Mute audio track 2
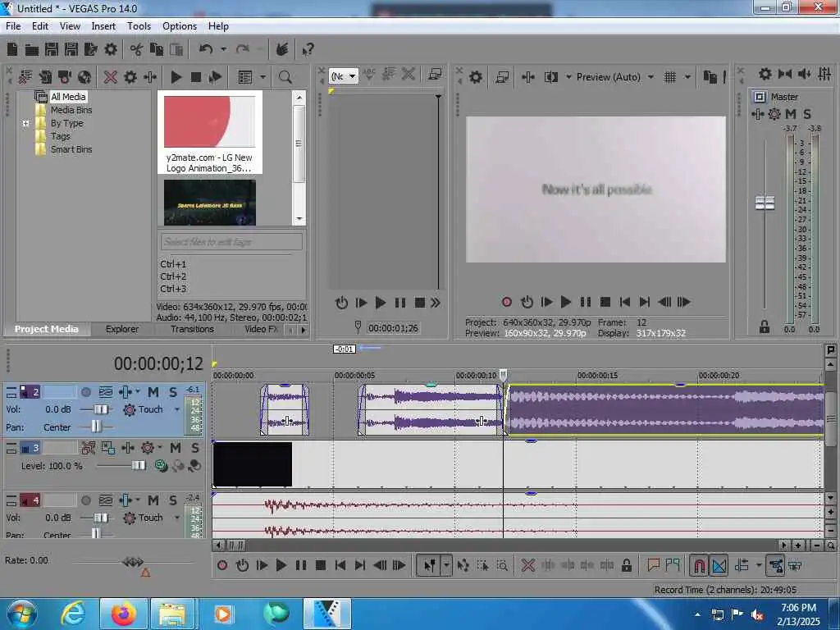 pyautogui.click(x=153, y=392)
